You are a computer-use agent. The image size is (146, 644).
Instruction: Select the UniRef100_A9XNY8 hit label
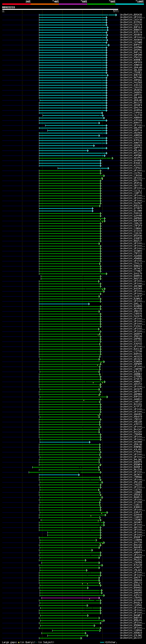click(x=131, y=40)
